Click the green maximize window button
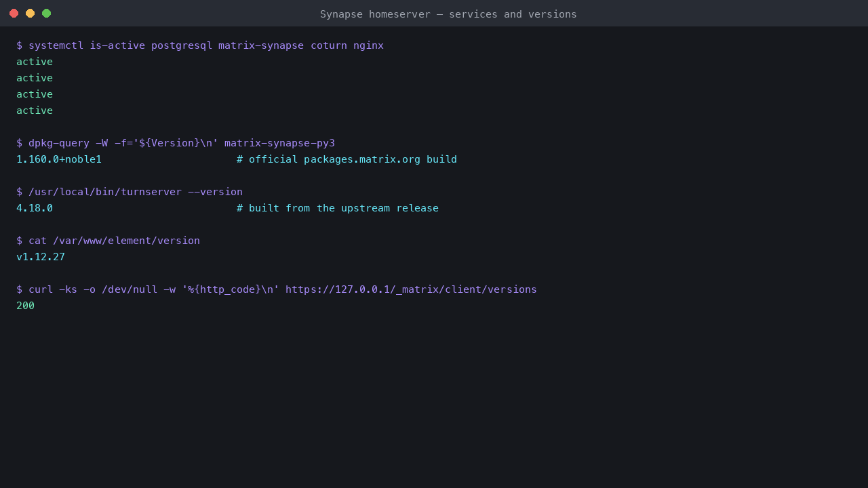868x488 pixels. coord(46,14)
